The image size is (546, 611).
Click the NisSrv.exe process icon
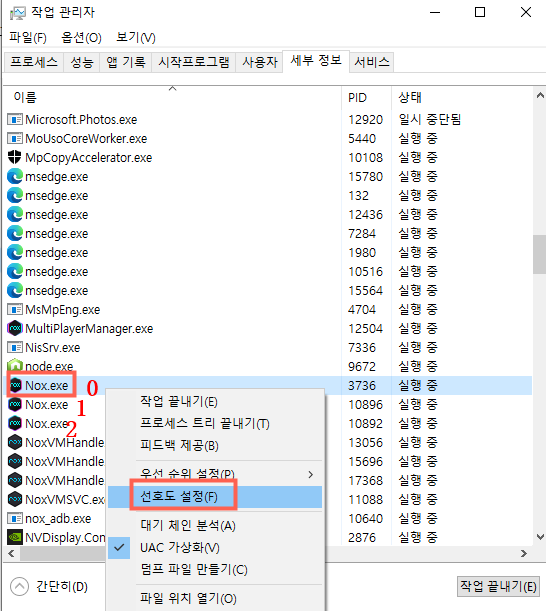15,348
